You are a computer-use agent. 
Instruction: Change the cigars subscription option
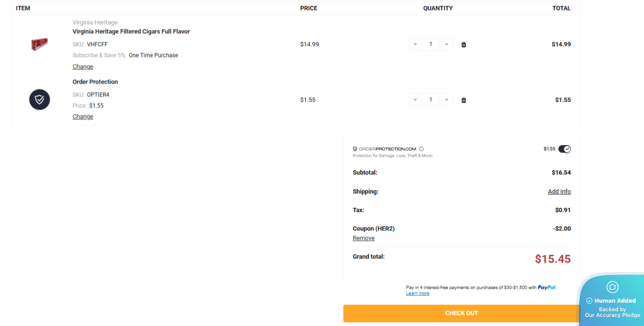(x=83, y=67)
